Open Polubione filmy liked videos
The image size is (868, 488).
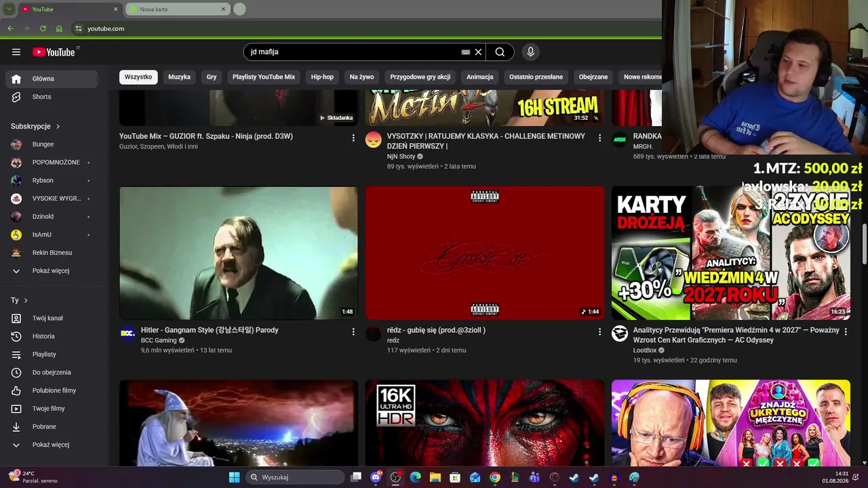click(52, 390)
